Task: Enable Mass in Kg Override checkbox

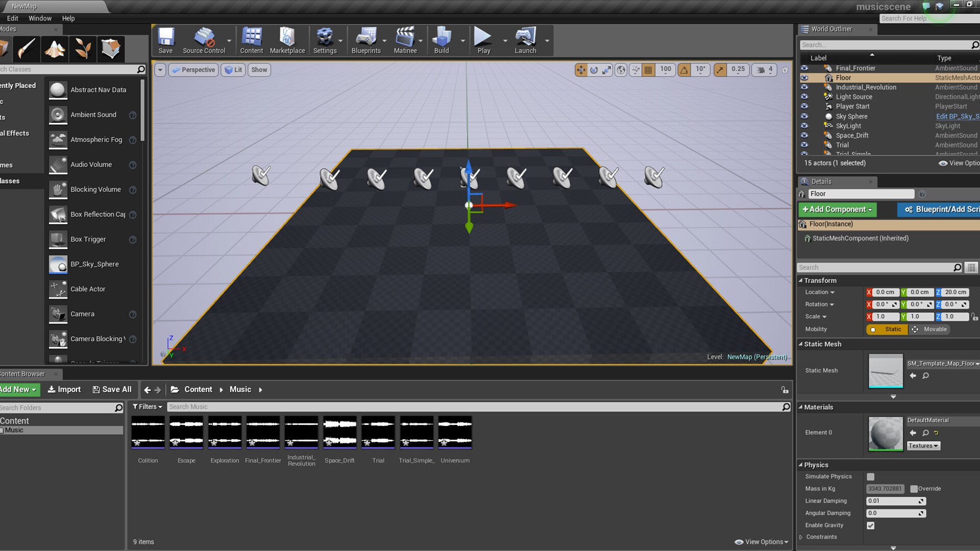Action: [x=914, y=489]
